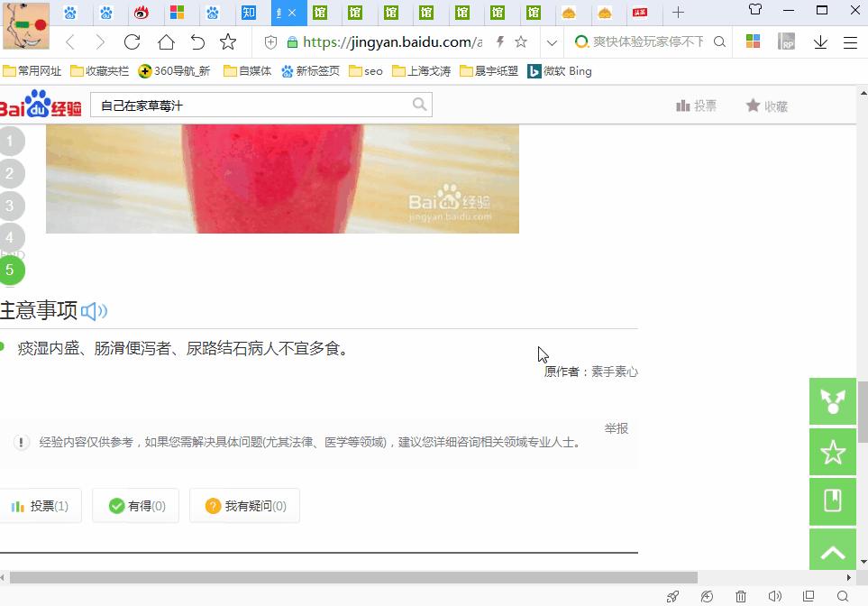
Task: Toggle the split-screen icon in the status bar
Action: coord(808,596)
